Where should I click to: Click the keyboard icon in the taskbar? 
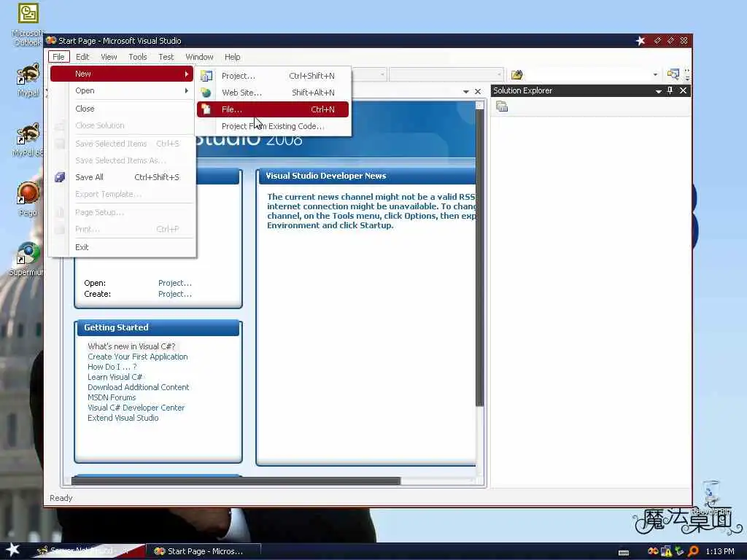(624, 553)
